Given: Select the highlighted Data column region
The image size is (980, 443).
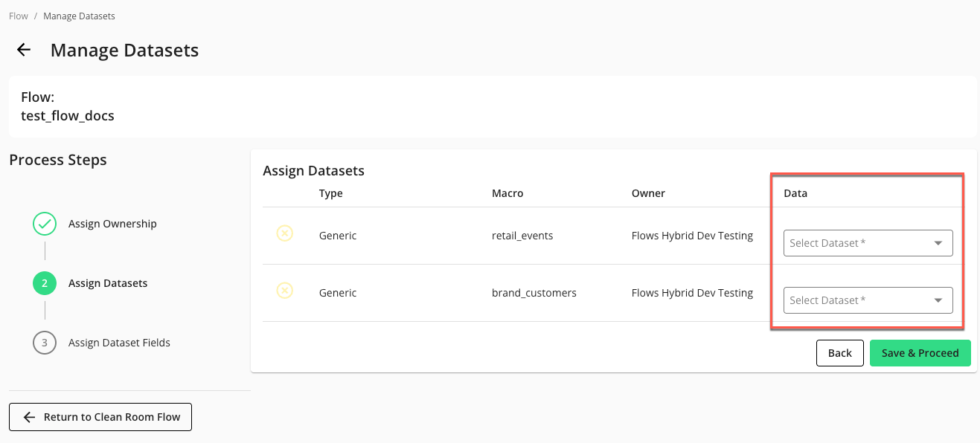Looking at the screenshot, I should [867, 251].
